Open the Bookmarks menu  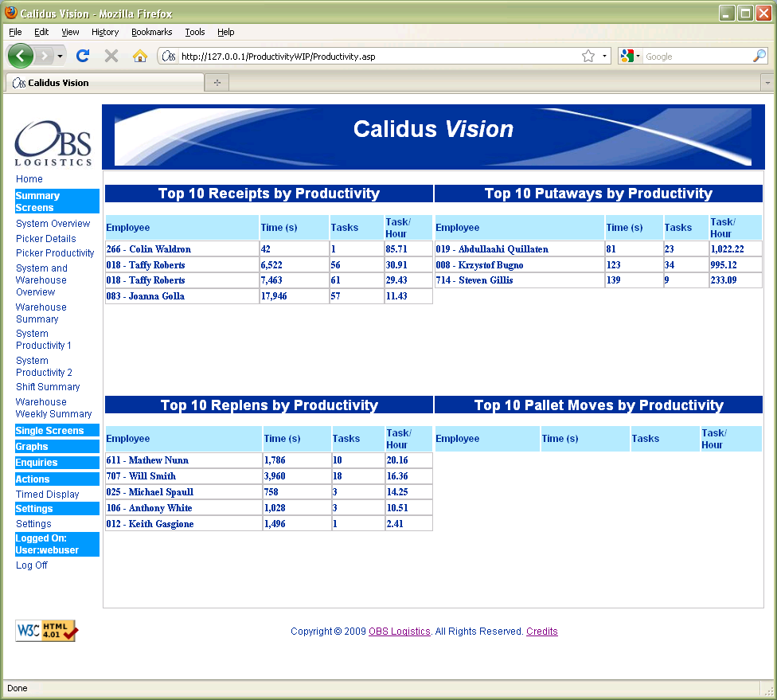(x=151, y=32)
